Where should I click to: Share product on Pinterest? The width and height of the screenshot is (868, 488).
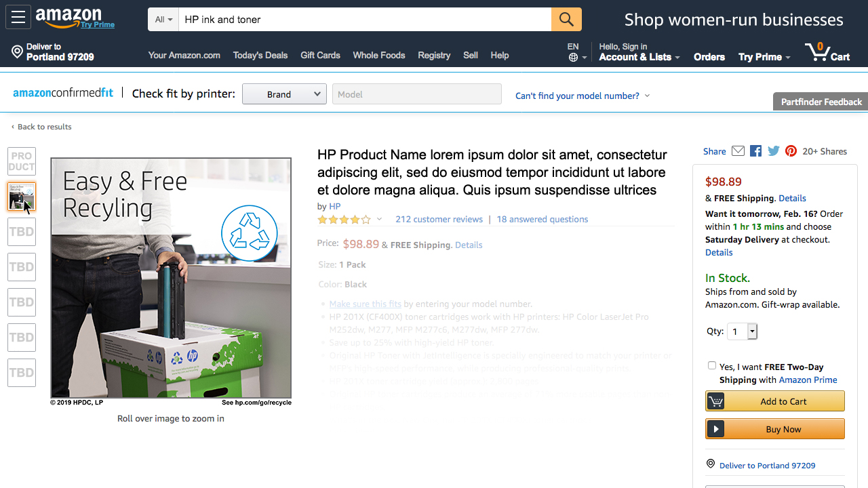click(x=791, y=151)
